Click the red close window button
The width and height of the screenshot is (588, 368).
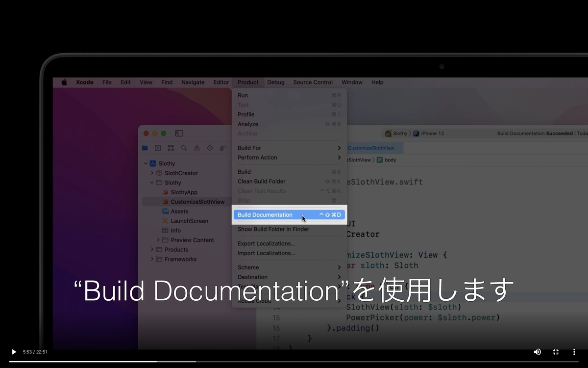(x=146, y=133)
